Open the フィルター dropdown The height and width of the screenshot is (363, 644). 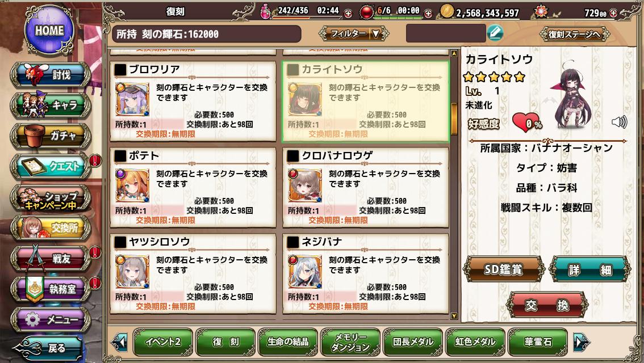(354, 33)
